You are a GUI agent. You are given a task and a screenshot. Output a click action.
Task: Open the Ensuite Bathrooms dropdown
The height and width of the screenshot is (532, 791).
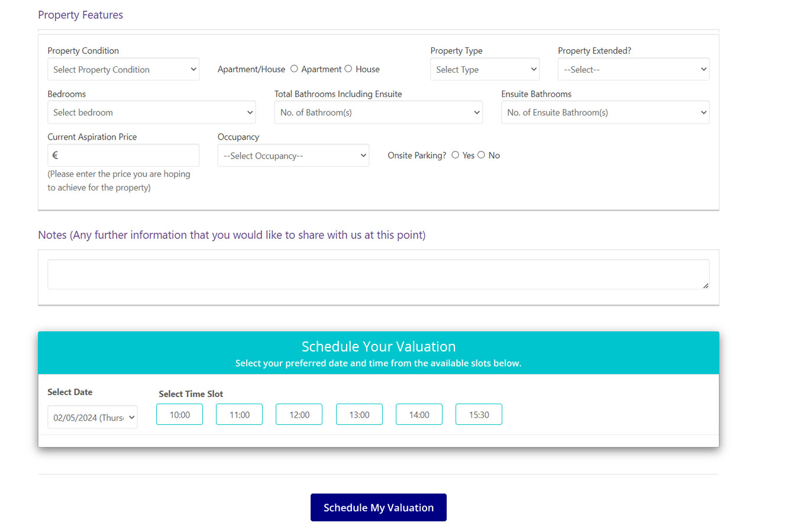click(x=605, y=112)
